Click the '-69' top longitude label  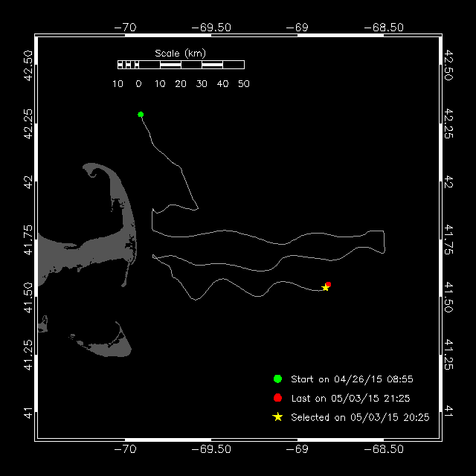(x=297, y=28)
